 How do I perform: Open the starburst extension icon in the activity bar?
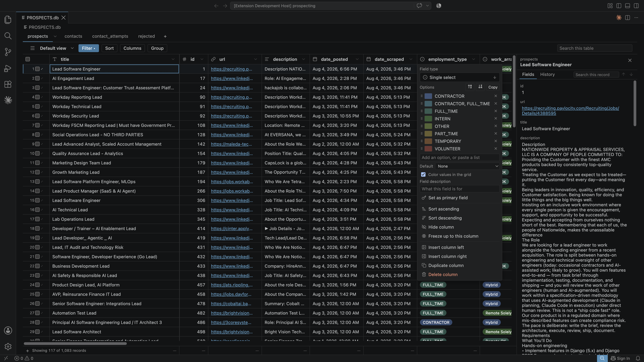click(8, 100)
